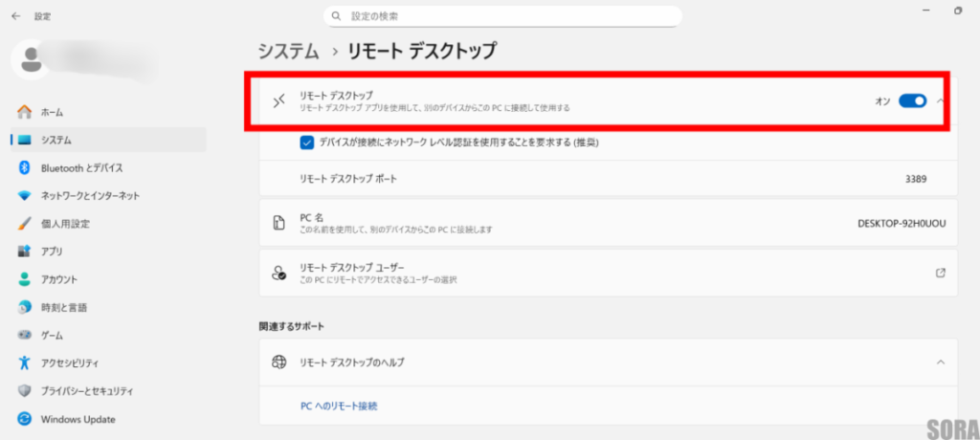980x440 pixels.
Task: Uncheck the ネットワーク レベル認証 checkbox
Action: tap(307, 143)
